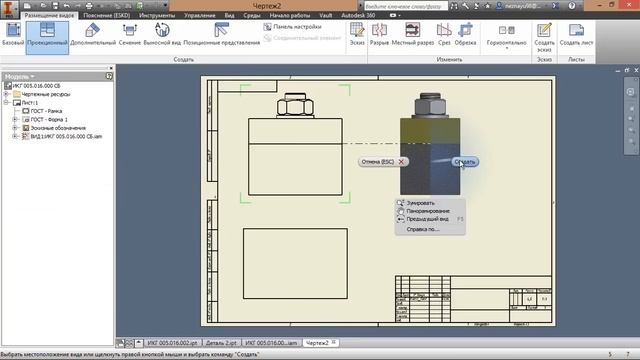The width and height of the screenshot is (640, 360).
Task: Choose Панорамирование from context menu
Action: point(428,211)
